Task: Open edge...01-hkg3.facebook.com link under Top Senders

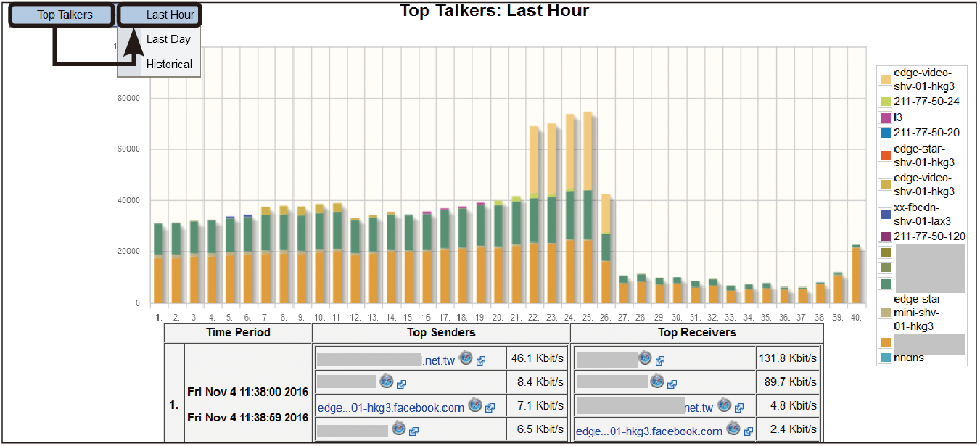Action: (x=391, y=408)
